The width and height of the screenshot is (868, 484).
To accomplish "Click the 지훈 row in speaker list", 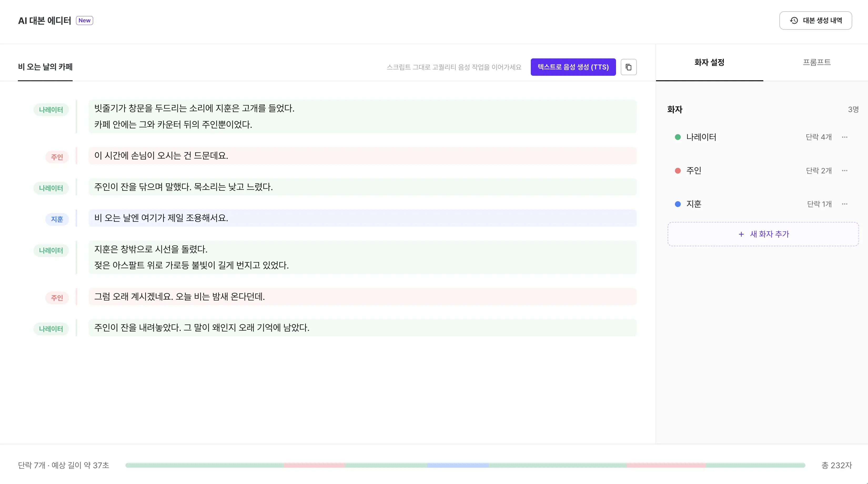I will [x=763, y=204].
